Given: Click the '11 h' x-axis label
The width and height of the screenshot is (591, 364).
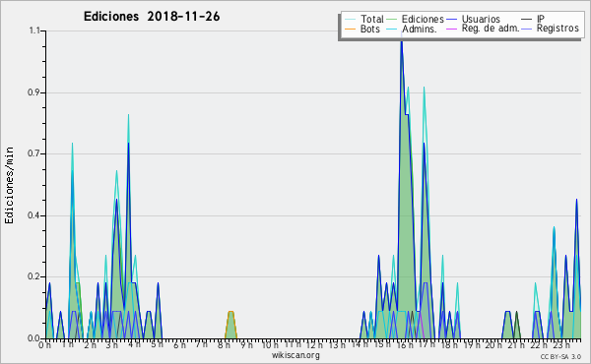Looking at the screenshot, I should click(x=293, y=344).
